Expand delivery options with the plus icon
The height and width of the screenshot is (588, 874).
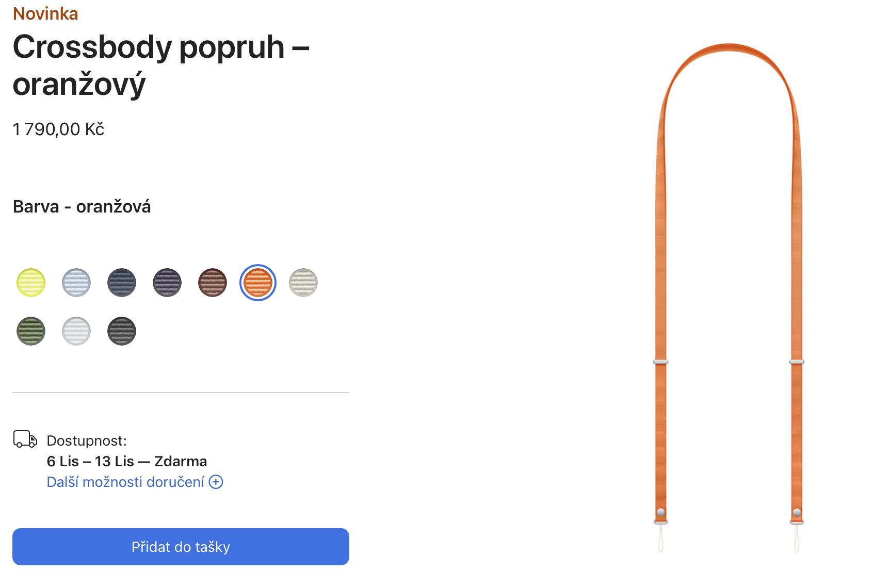click(216, 482)
